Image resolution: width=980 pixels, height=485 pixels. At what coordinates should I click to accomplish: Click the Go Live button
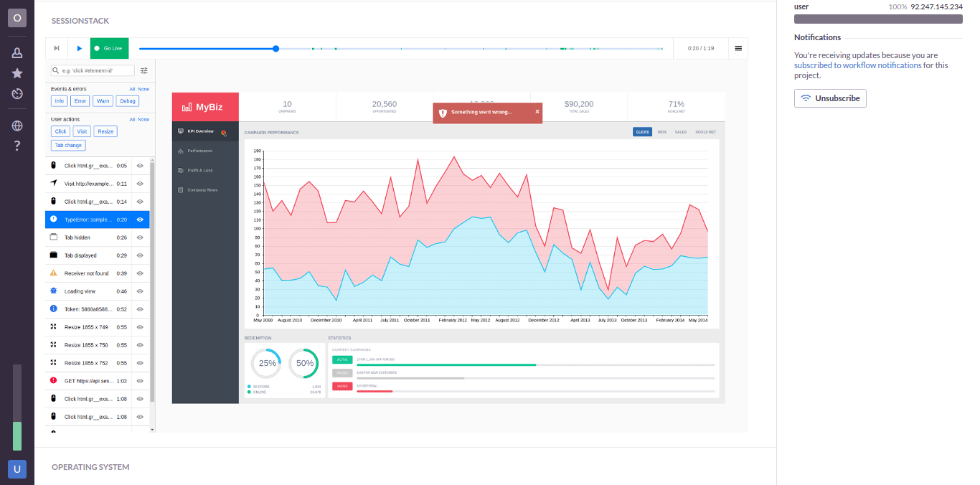[109, 48]
